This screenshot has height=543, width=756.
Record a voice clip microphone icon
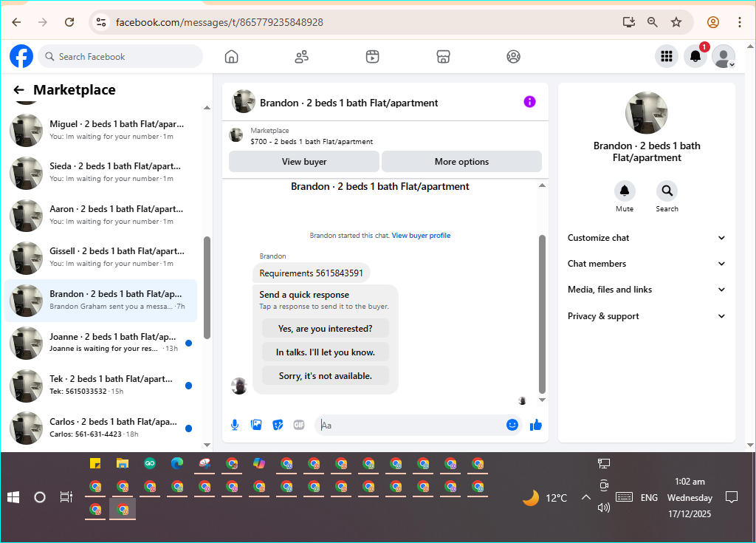(235, 425)
